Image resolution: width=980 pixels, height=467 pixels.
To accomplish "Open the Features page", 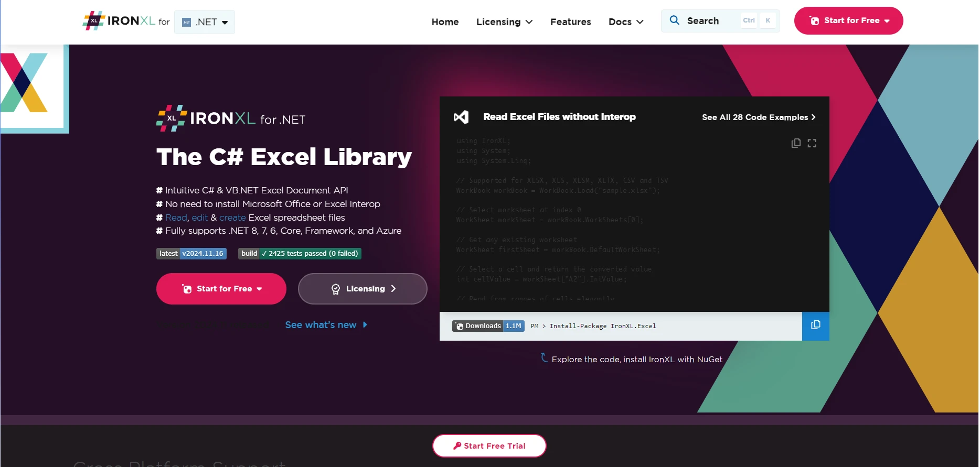I will click(x=570, y=22).
